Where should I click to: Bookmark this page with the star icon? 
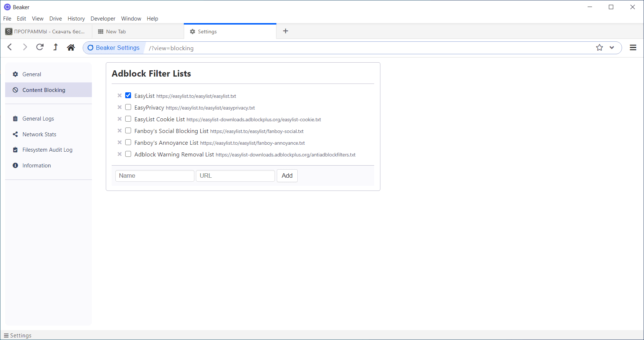tap(599, 48)
